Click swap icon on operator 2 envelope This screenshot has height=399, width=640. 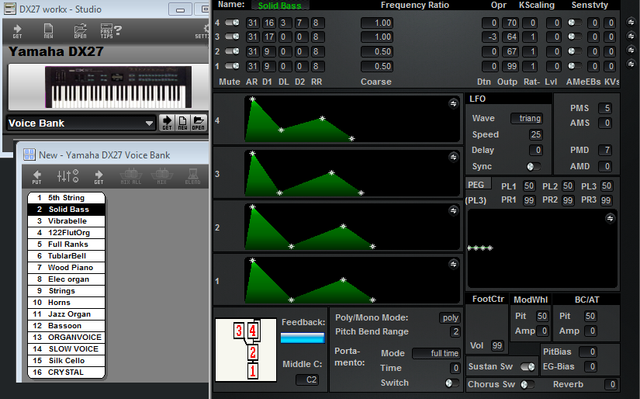(x=453, y=211)
